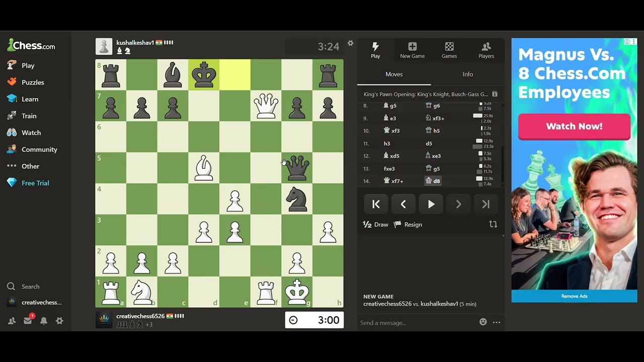
Task: Open the Watch section
Action: coord(24,133)
